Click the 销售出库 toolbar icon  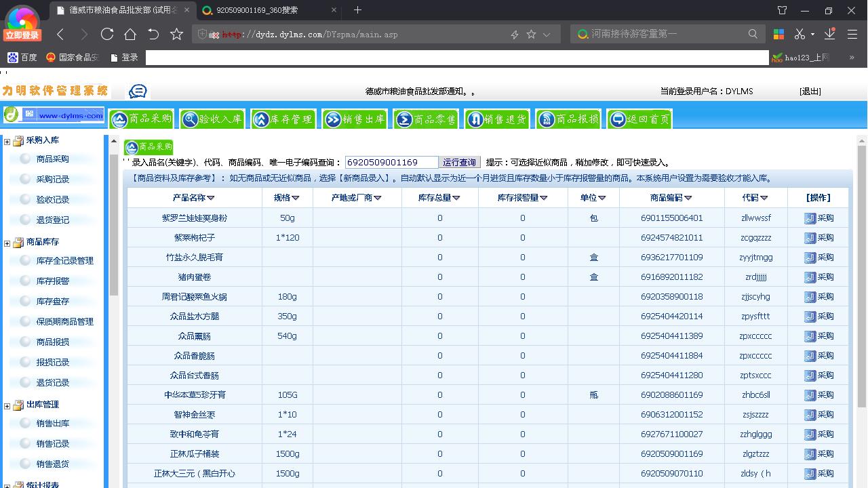355,118
